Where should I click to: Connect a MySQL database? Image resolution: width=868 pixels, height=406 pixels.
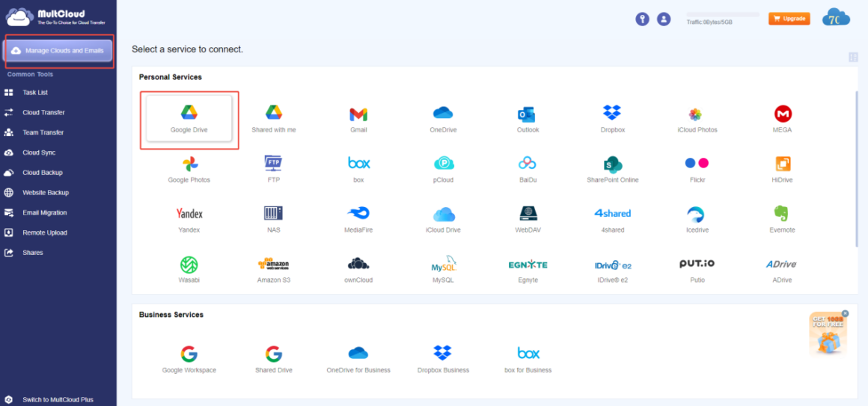(443, 270)
